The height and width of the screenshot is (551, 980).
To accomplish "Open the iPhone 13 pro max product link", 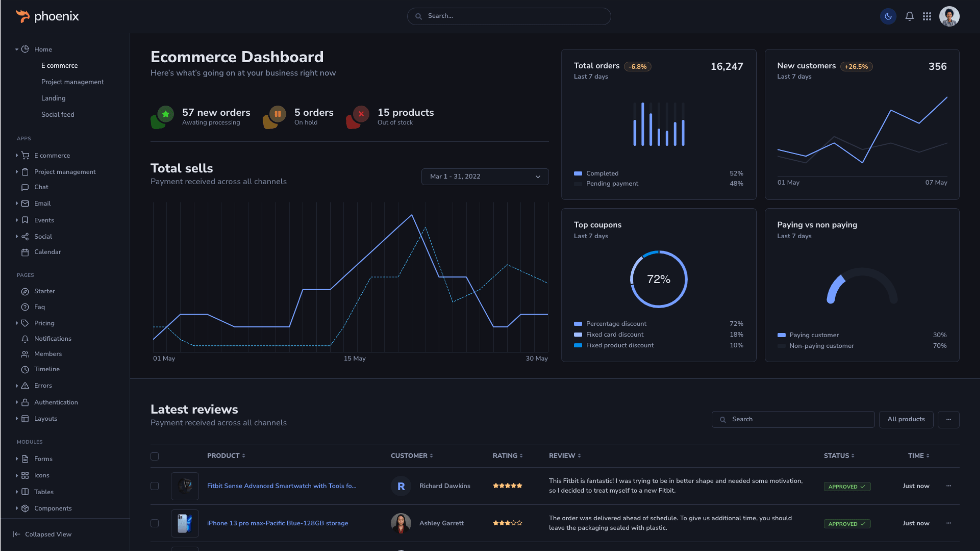I will click(x=277, y=523).
